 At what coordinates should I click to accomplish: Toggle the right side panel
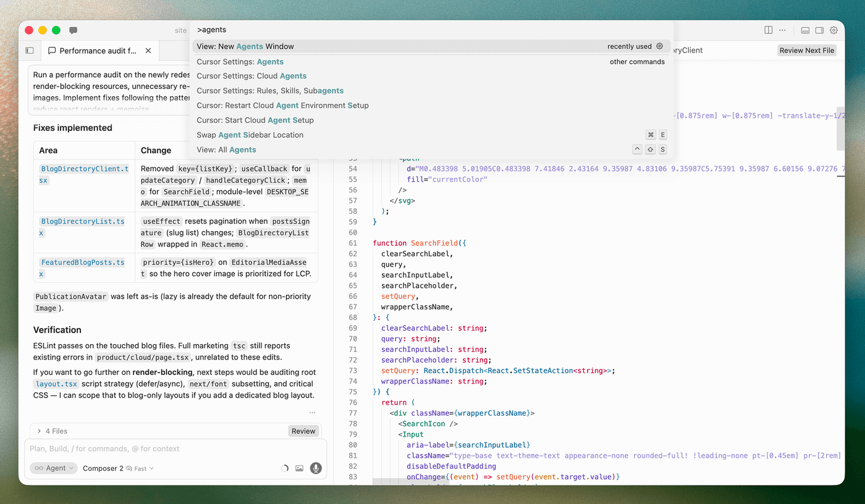click(819, 30)
